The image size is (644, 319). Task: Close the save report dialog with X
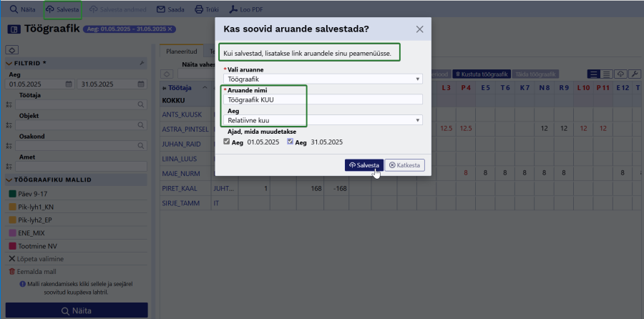(419, 29)
